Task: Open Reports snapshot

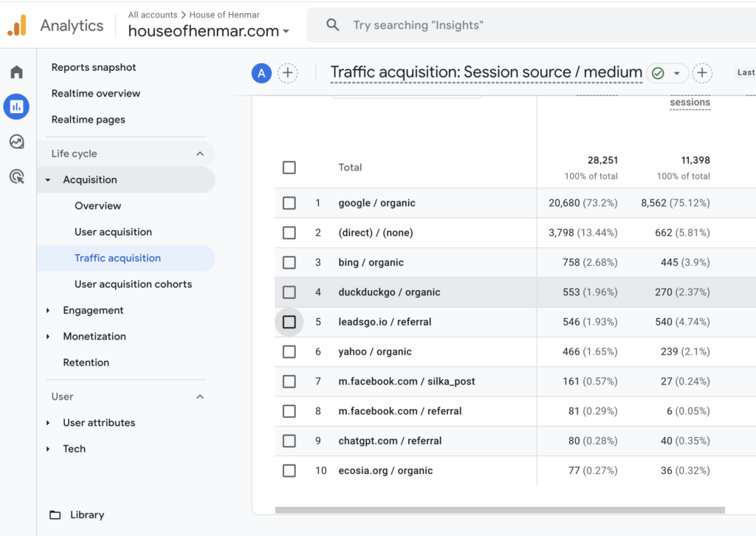Action: click(94, 67)
